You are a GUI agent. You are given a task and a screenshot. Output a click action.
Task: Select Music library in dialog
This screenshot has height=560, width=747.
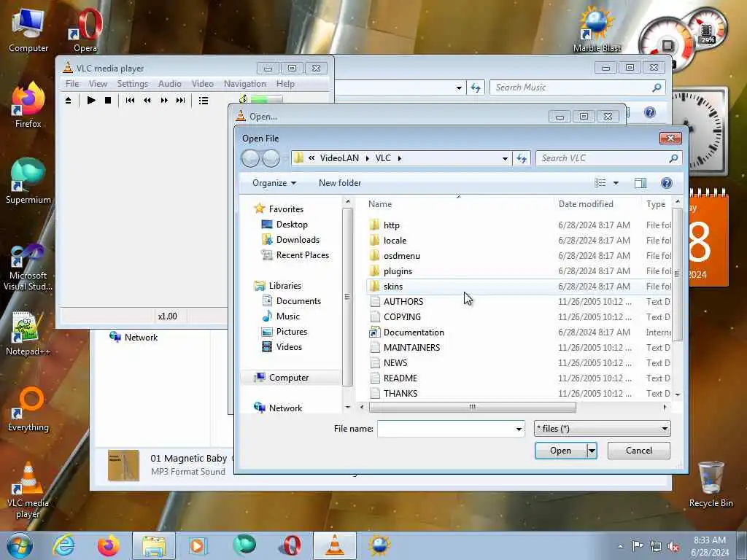287,316
